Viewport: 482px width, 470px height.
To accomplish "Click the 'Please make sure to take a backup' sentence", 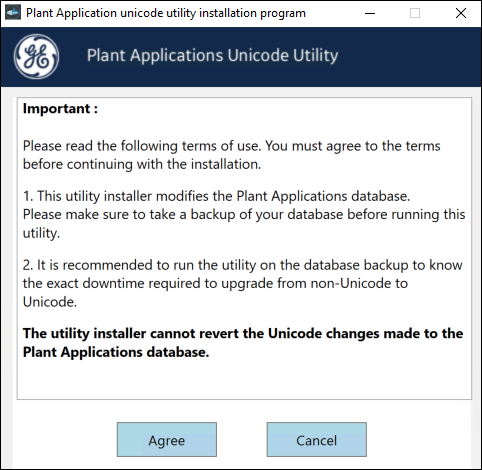I will [x=244, y=224].
